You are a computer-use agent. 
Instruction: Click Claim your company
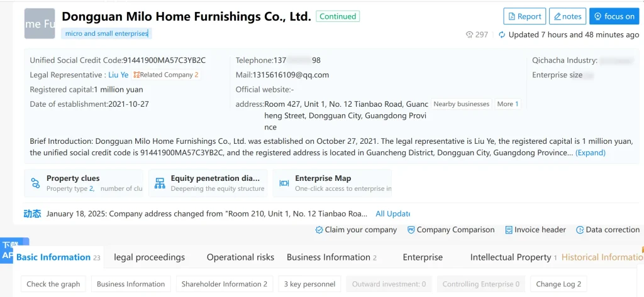click(356, 230)
